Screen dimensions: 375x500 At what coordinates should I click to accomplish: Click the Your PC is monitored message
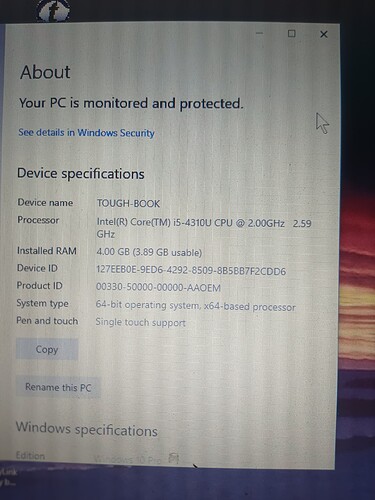(131, 103)
